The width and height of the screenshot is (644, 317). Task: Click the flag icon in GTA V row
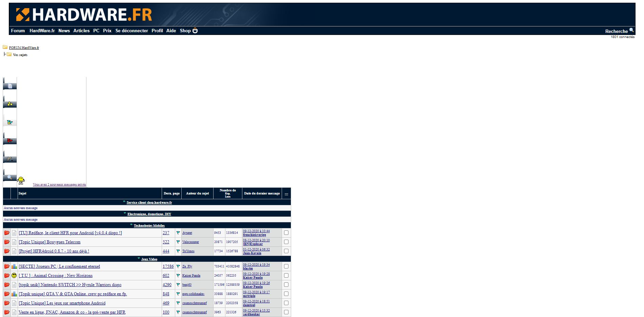(178, 294)
